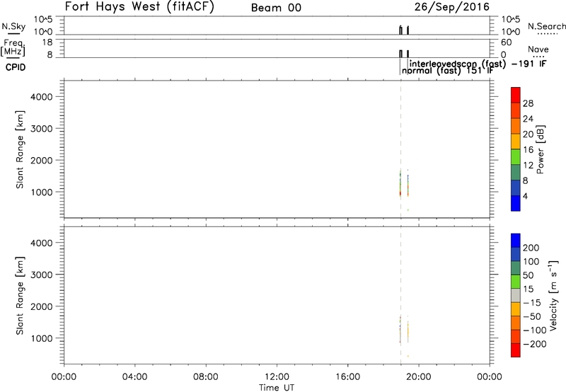This screenshot has height=392, width=566.
Task: Click the 'Nave' legend label
Action: tap(538, 50)
